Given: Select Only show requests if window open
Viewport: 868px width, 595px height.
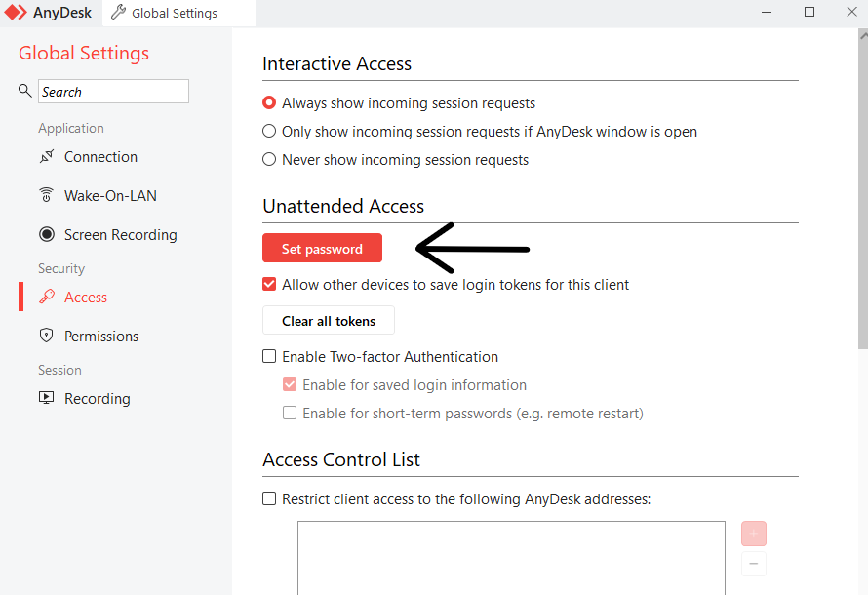Looking at the screenshot, I should [x=269, y=131].
